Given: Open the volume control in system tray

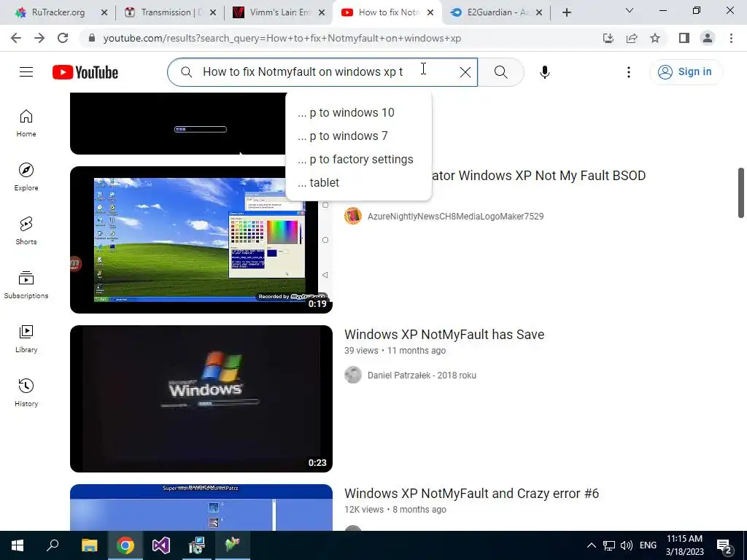Looking at the screenshot, I should pos(627,545).
